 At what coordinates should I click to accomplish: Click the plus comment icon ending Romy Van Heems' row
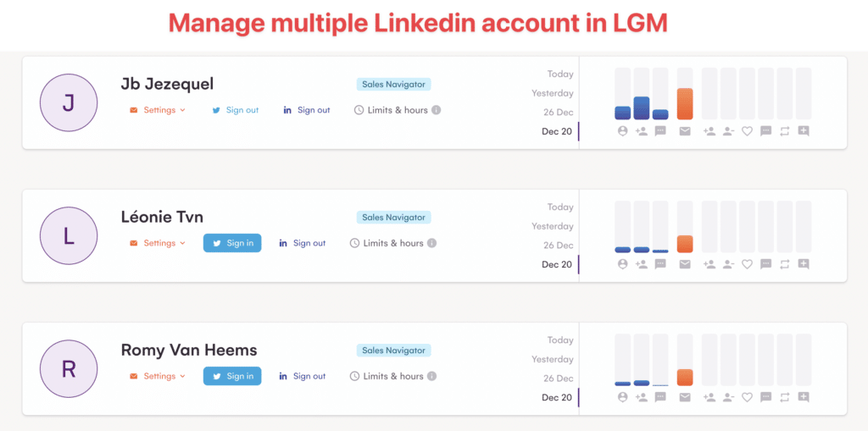coord(804,396)
